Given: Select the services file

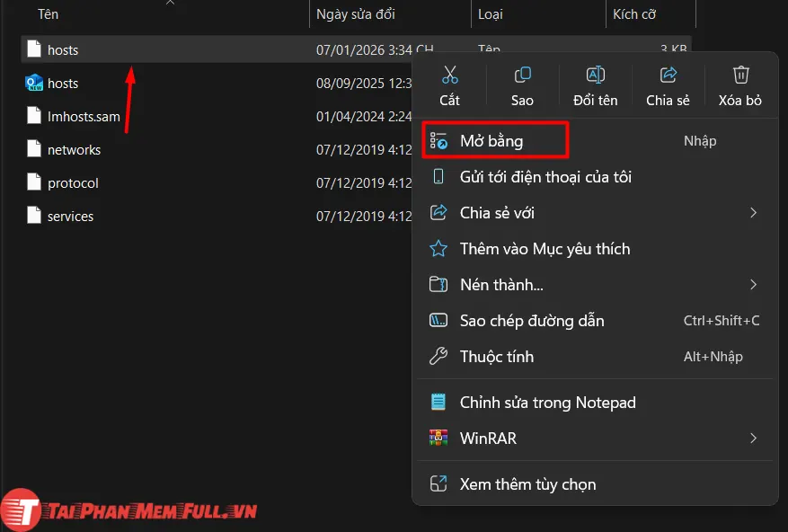Looking at the screenshot, I should pyautogui.click(x=70, y=216).
